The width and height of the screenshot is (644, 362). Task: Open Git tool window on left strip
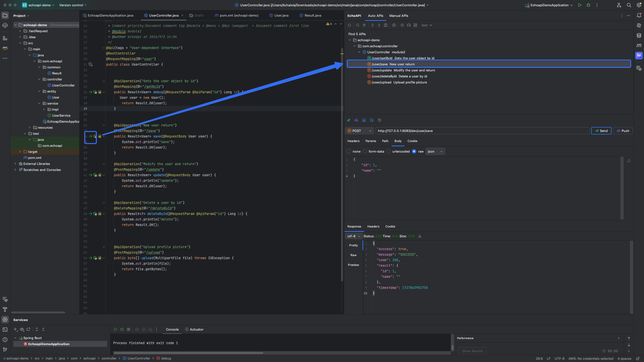pos(5,350)
